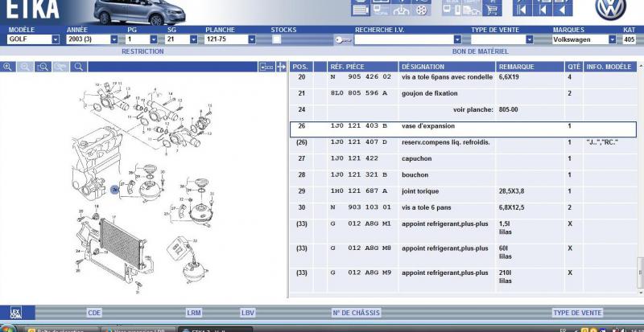The height and width of the screenshot is (332, 644).
Task: Click the POS. column header
Action: 301,67
